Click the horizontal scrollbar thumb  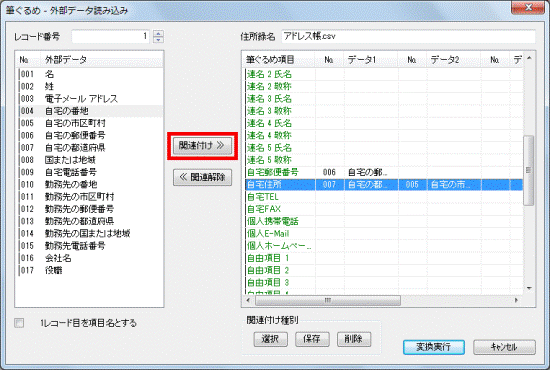click(328, 300)
